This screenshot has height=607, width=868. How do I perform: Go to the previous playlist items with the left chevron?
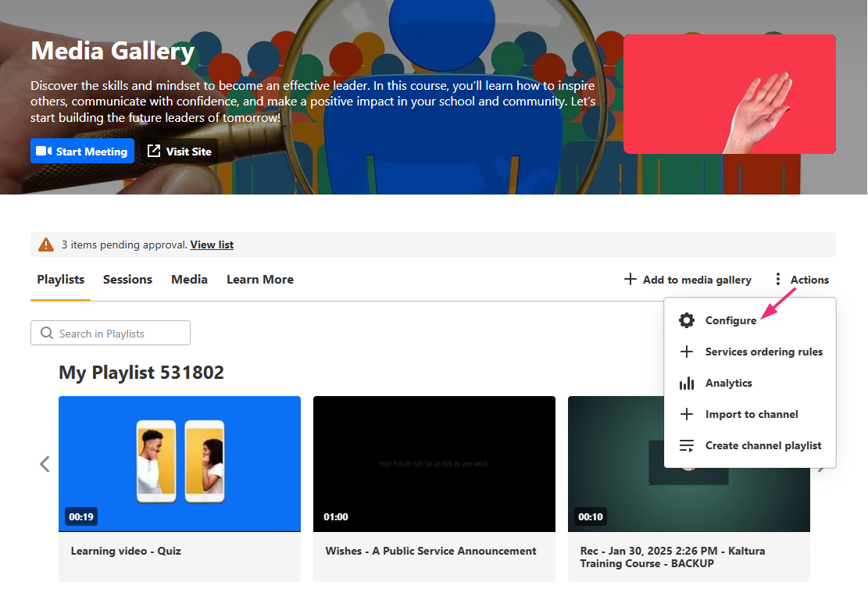pyautogui.click(x=45, y=464)
